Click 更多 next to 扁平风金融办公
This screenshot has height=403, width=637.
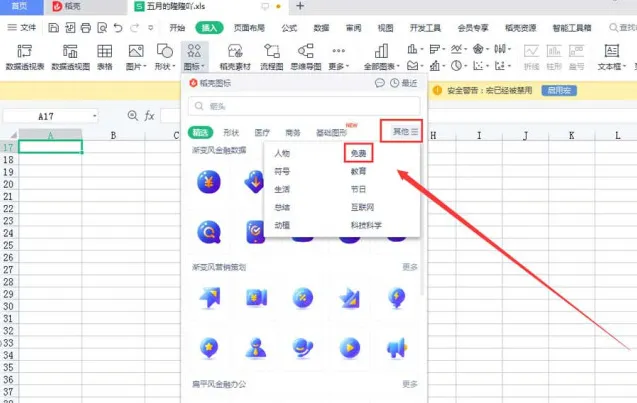click(410, 384)
